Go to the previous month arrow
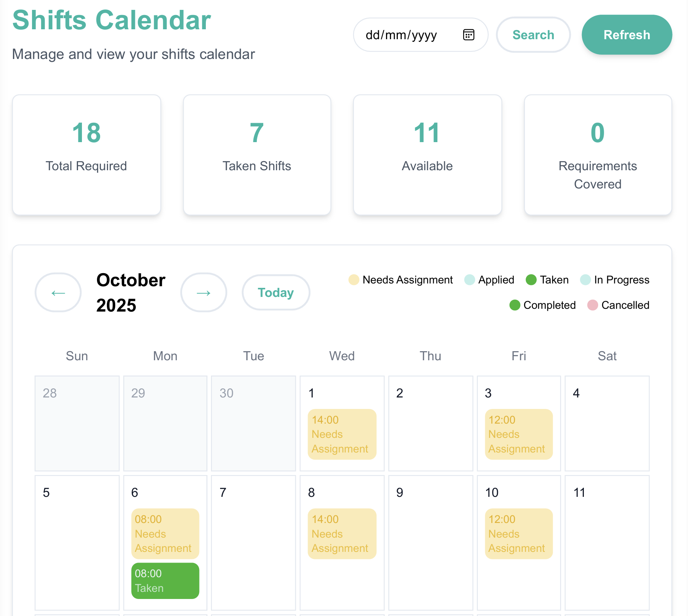This screenshot has width=688, height=616. point(58,292)
